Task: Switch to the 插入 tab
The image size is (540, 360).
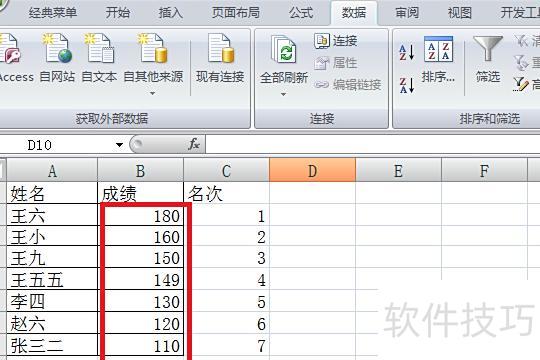Action: (170, 13)
